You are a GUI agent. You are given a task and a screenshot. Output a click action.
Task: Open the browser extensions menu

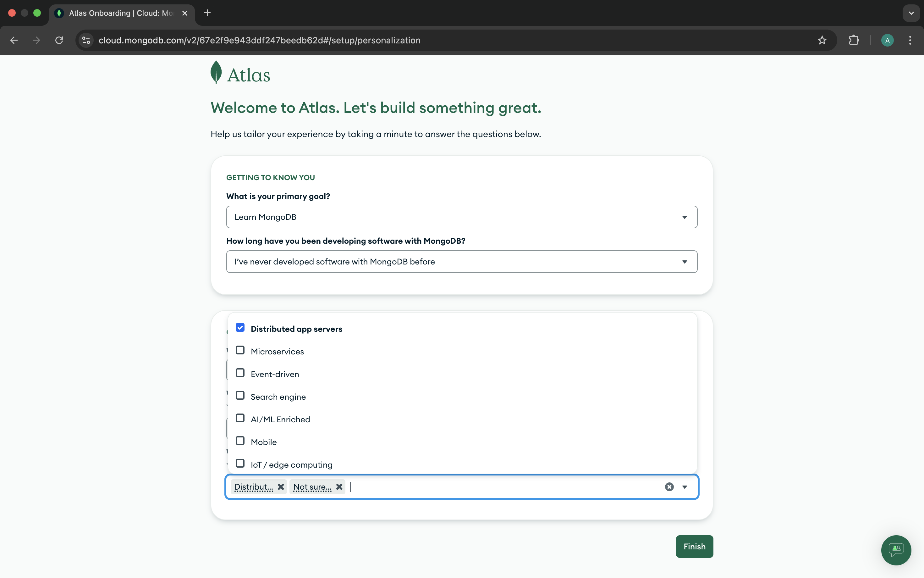pyautogui.click(x=854, y=40)
